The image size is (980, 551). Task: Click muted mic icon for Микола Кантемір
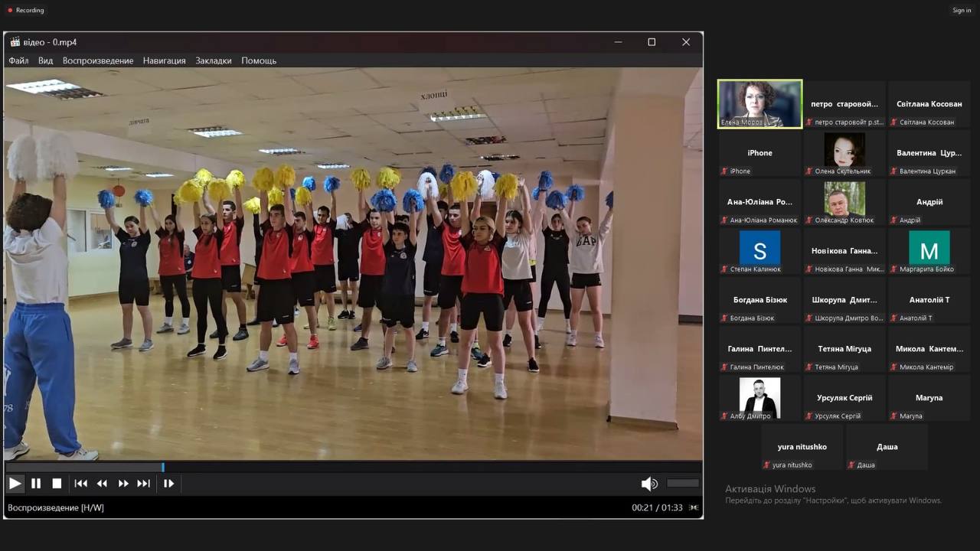point(894,367)
